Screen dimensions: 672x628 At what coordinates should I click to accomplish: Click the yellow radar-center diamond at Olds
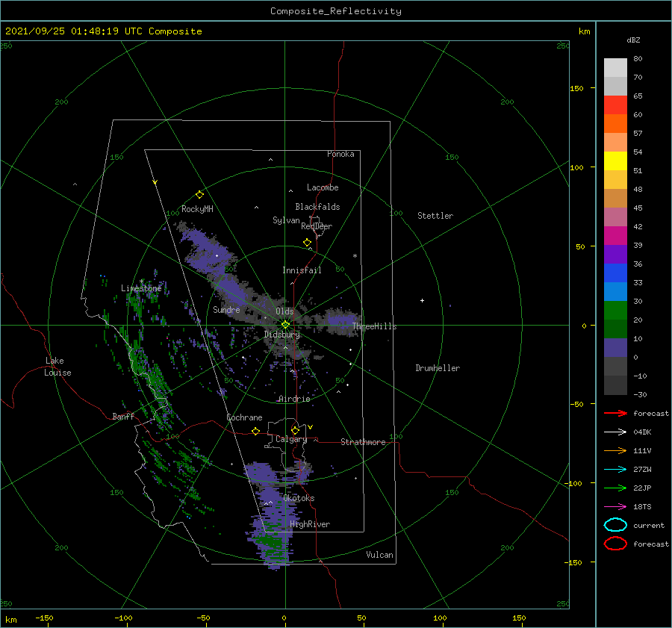285,325
